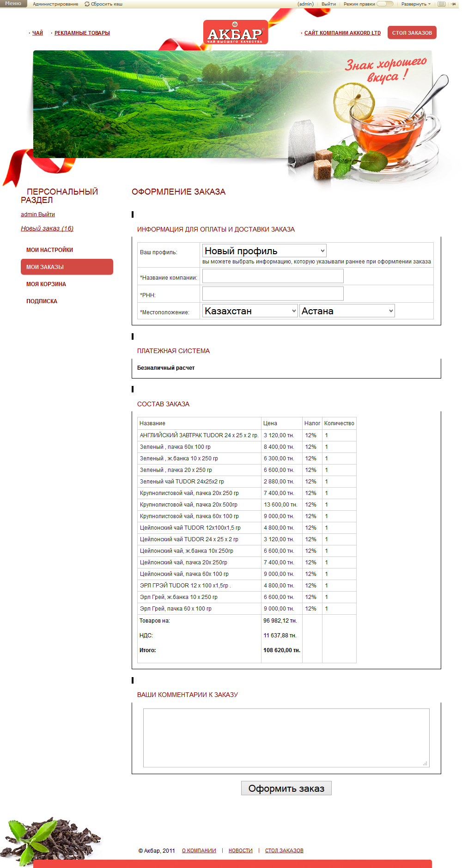The image size is (462, 868).
Task: Click the Количество column header
Action: [x=339, y=423]
